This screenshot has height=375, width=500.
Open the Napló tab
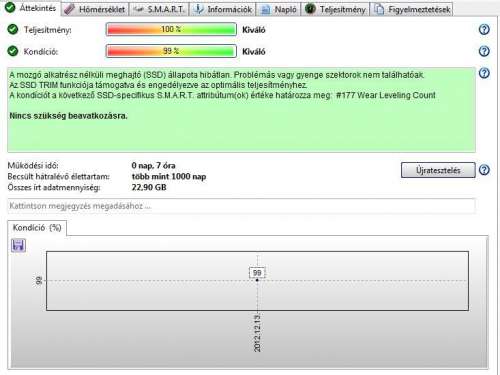pyautogui.click(x=278, y=9)
